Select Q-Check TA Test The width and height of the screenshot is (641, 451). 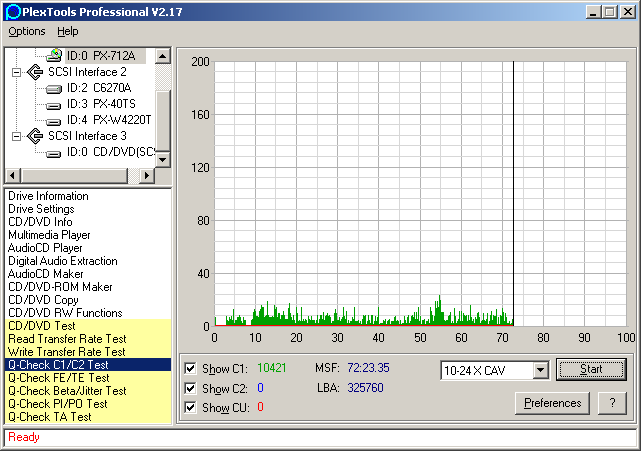[88, 417]
